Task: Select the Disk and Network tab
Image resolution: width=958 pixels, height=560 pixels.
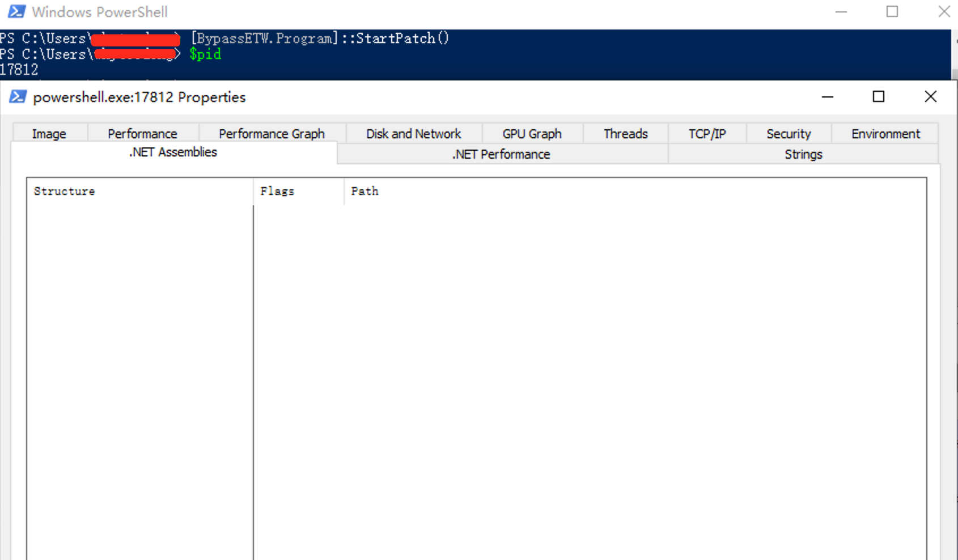Action: pos(414,134)
